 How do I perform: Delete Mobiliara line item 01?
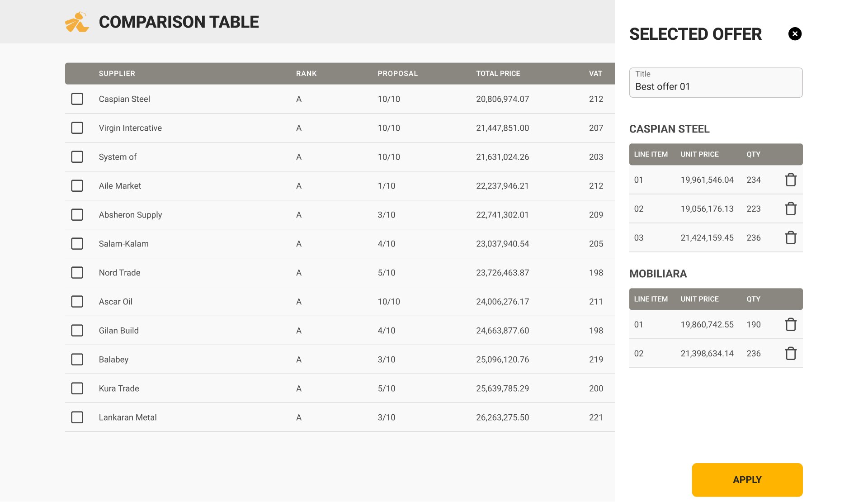click(791, 324)
